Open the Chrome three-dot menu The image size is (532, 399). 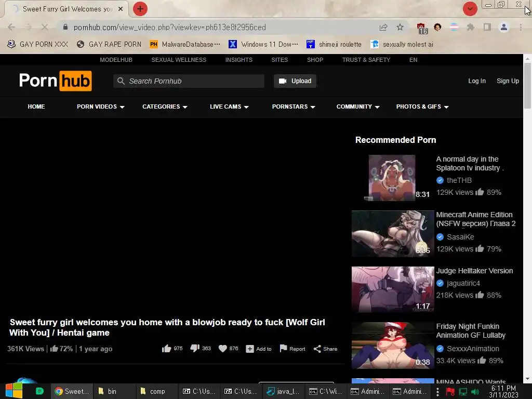pos(521,27)
